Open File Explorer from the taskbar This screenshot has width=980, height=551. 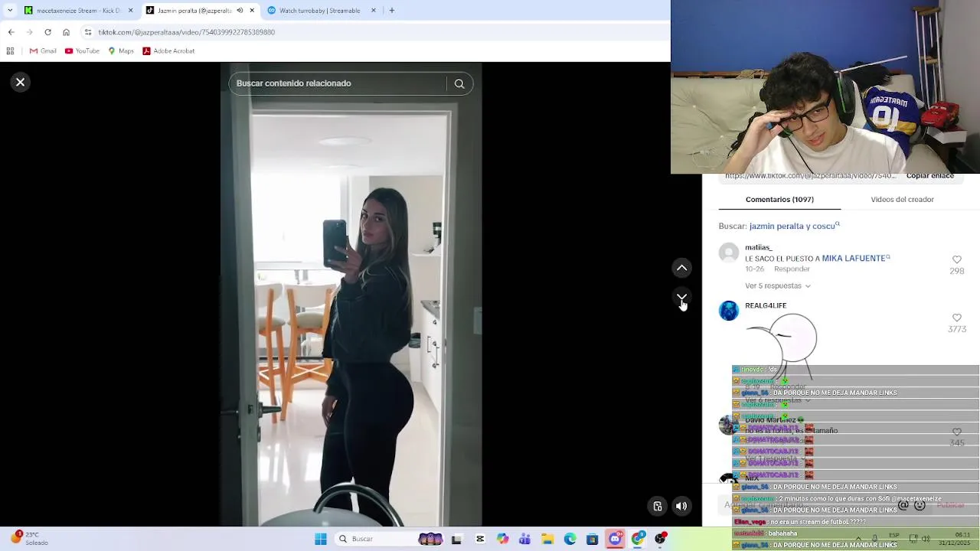coord(547,539)
